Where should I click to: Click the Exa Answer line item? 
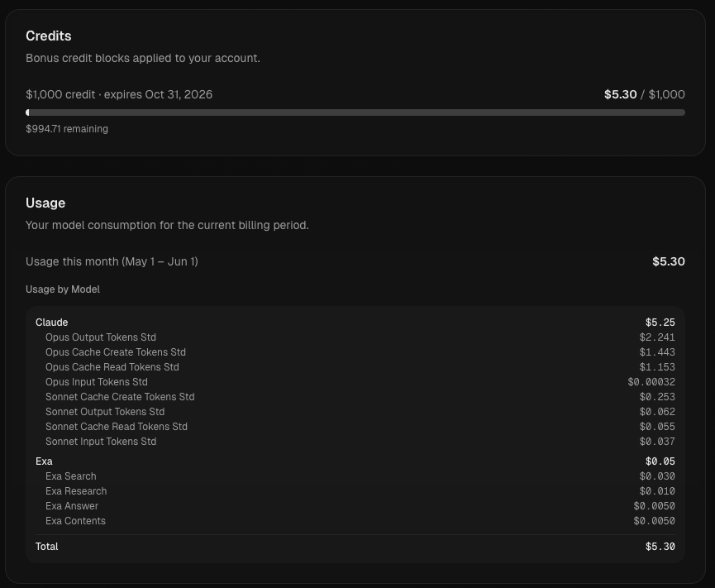[x=360, y=506]
